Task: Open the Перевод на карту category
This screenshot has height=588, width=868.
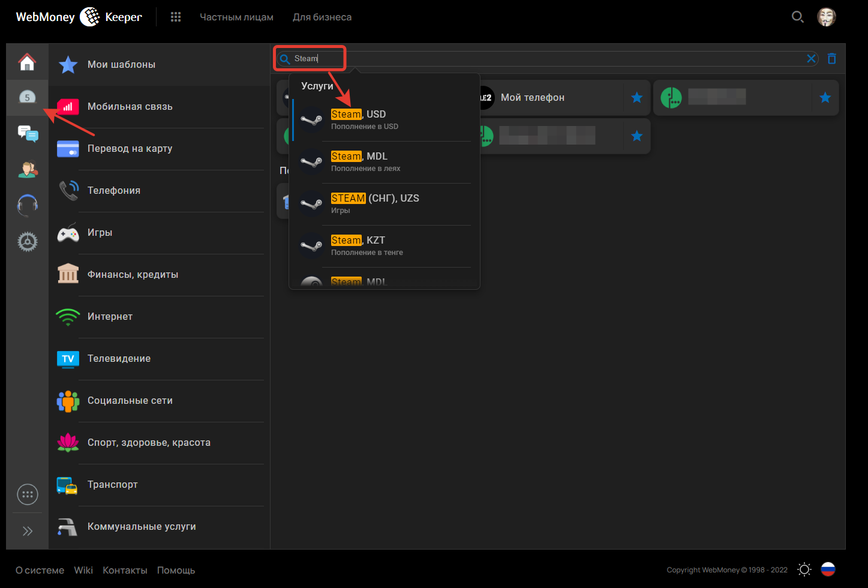Action: 159,149
